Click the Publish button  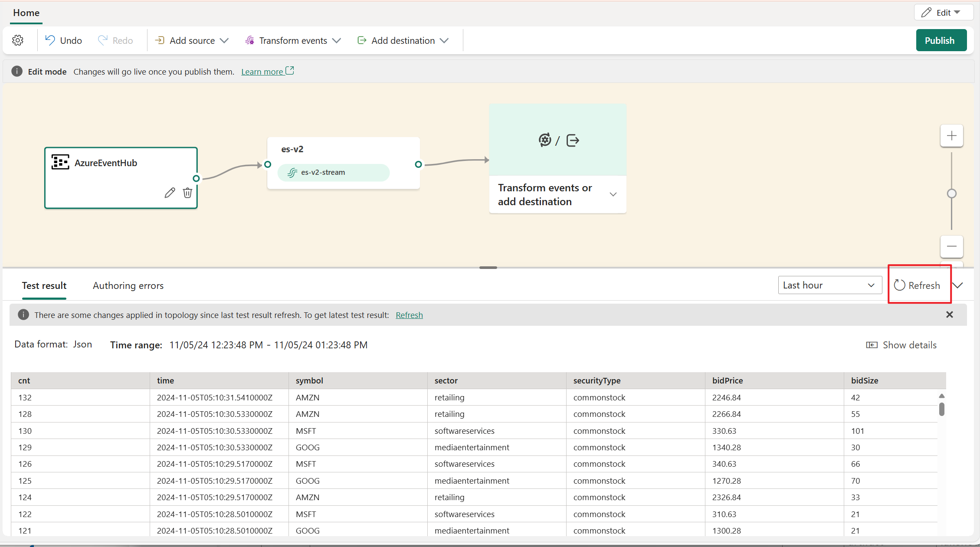point(940,40)
